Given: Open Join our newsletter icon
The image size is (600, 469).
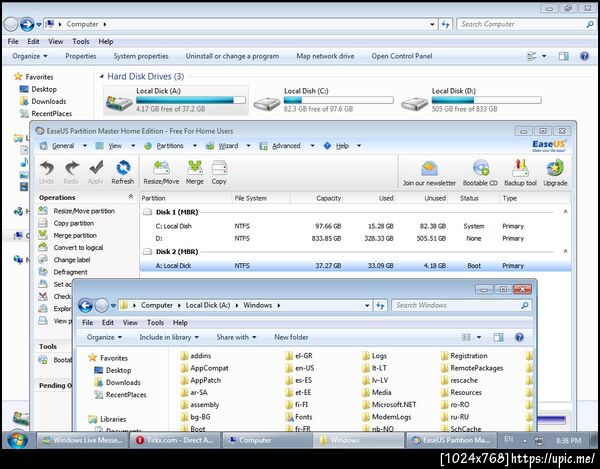Looking at the screenshot, I should pos(429,173).
